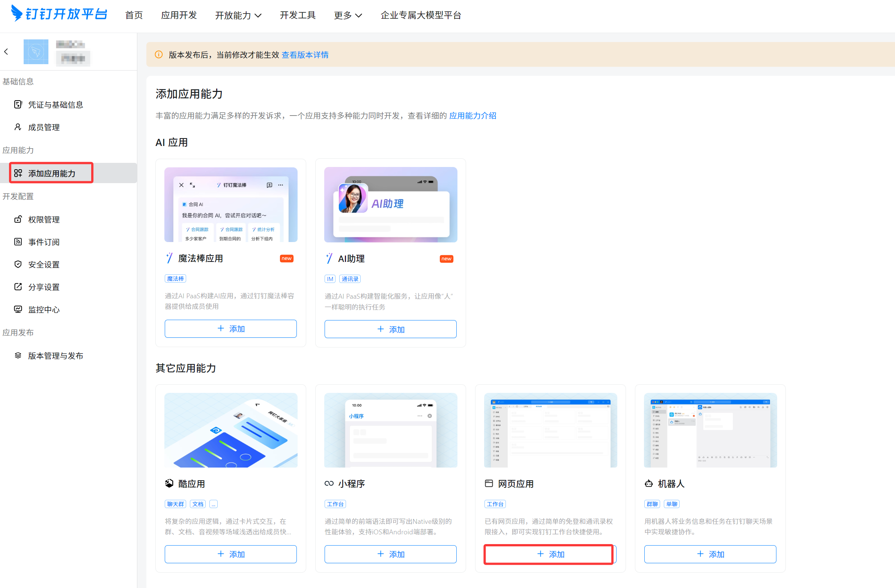Click the 机器人 preview image
895x588 pixels.
[x=710, y=430]
